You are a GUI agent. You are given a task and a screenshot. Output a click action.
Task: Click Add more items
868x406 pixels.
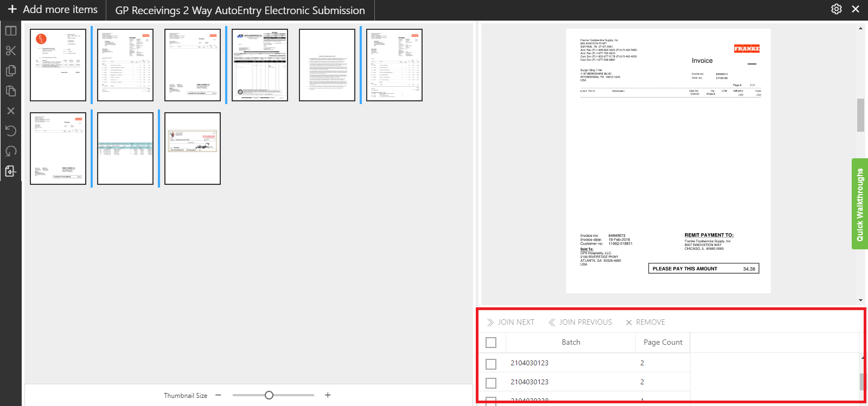pyautogui.click(x=53, y=10)
